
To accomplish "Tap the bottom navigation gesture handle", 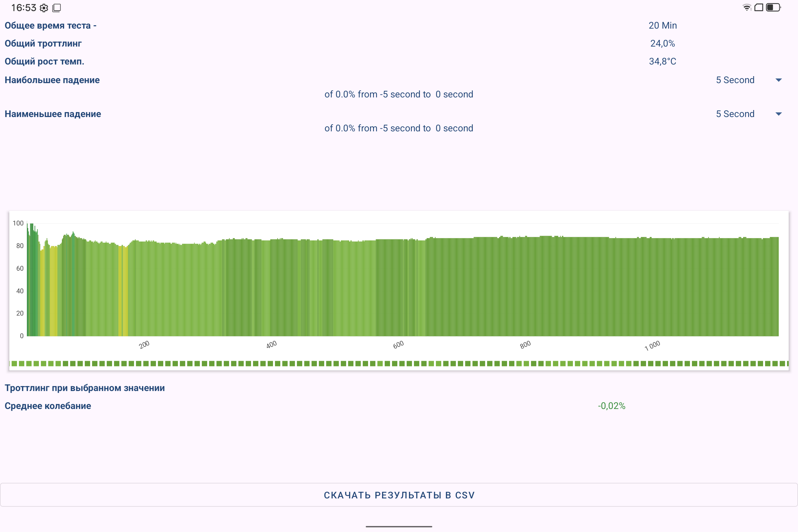I will (x=399, y=527).
